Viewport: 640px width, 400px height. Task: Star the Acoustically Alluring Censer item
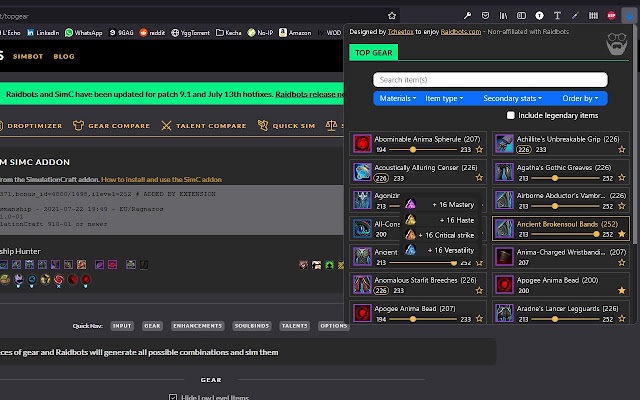coord(479,178)
